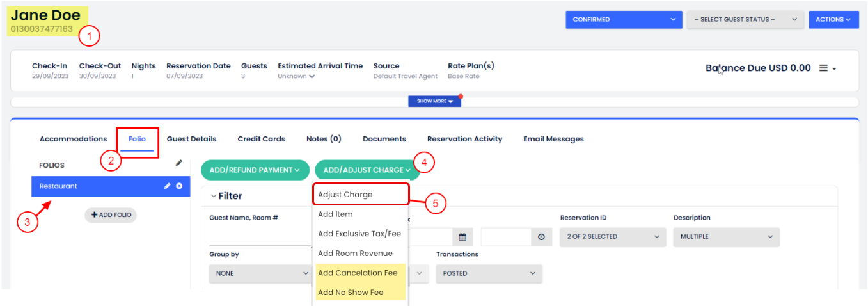
Task: Click the pencil icon beside FOLIOS heading
Action: (x=179, y=164)
